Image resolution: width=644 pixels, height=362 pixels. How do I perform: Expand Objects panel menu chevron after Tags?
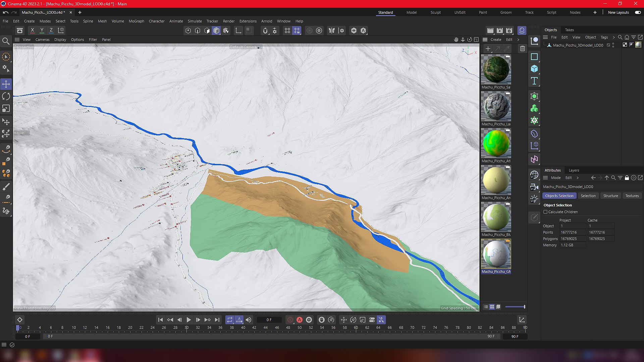[613, 37]
